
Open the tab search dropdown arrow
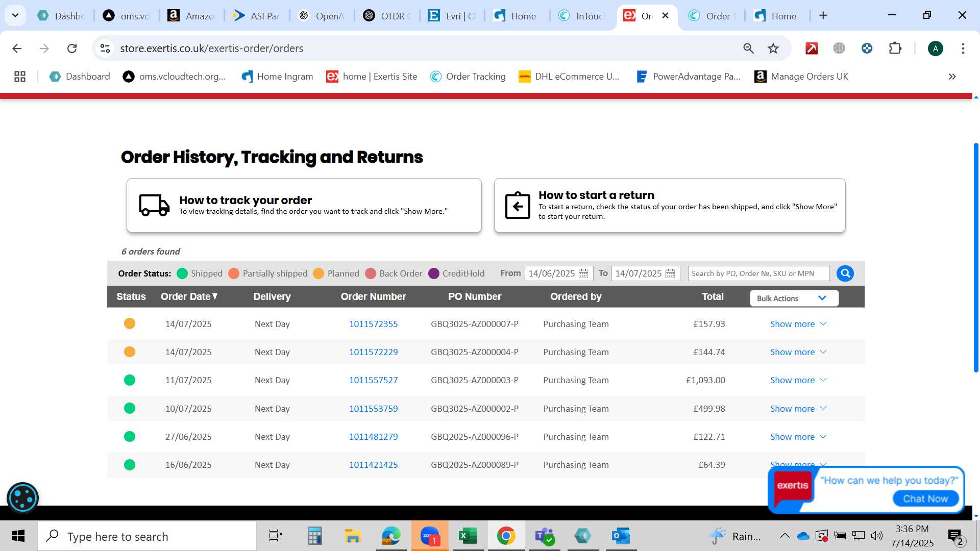click(15, 15)
